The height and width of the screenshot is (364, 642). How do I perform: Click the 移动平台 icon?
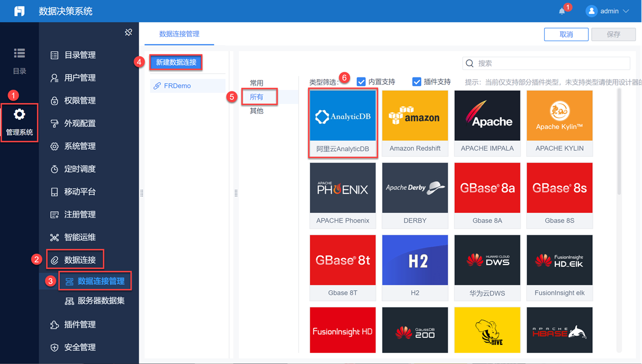point(54,192)
